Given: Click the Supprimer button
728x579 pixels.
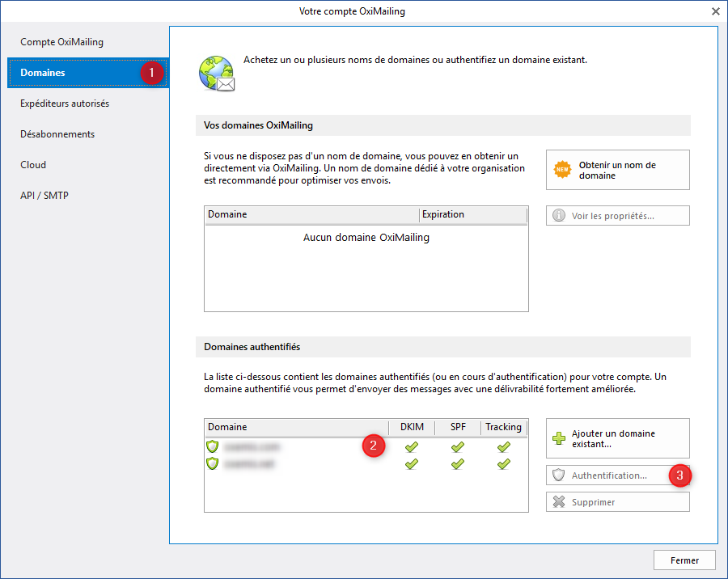Looking at the screenshot, I should 617,502.
